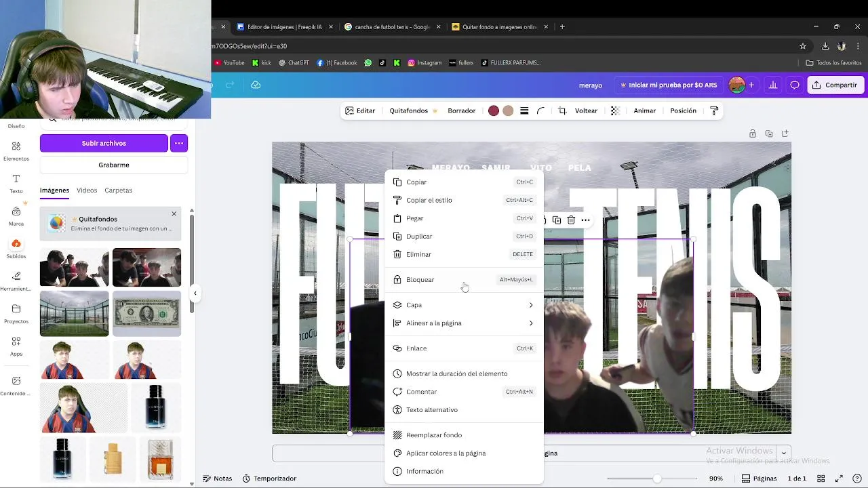Choose Bloquear in the context menu
Image resolution: width=868 pixels, height=488 pixels.
pos(465,280)
